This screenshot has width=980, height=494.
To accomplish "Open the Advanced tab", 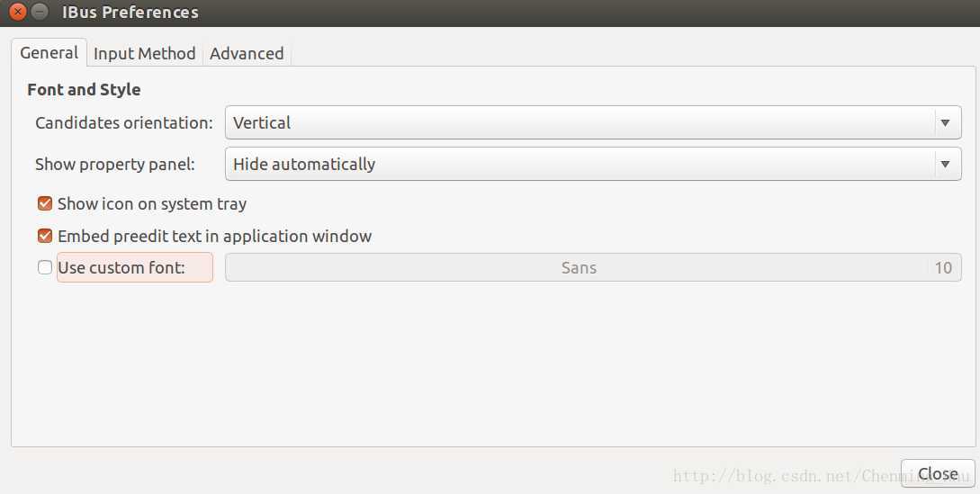I will coord(247,54).
